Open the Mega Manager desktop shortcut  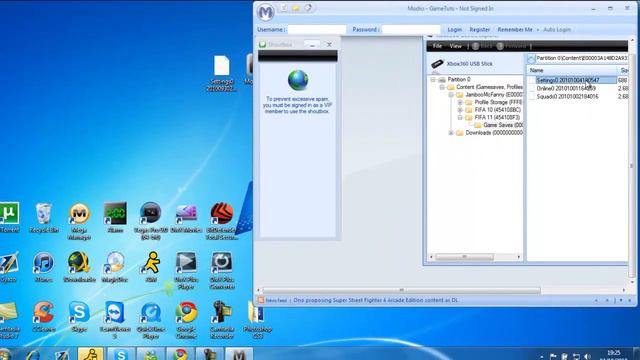click(x=79, y=221)
